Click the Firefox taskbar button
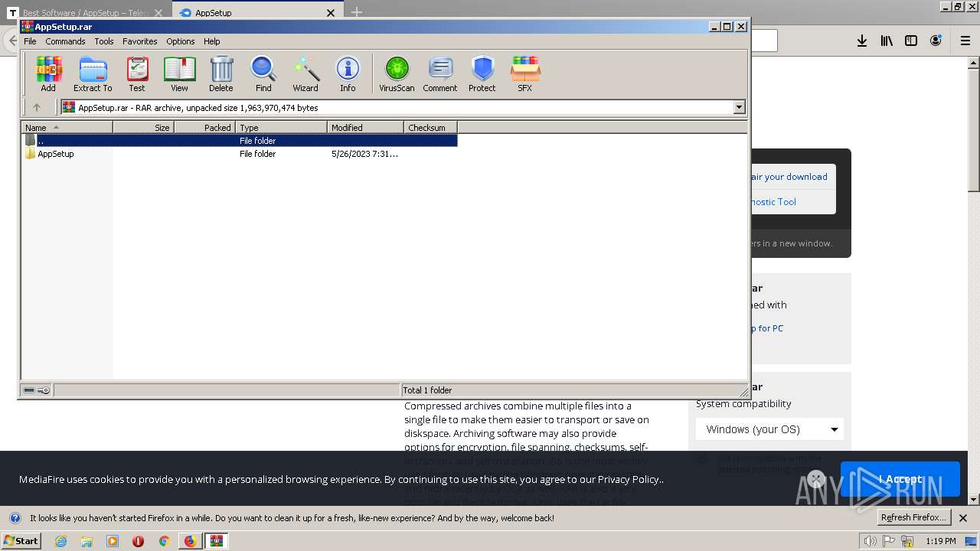 [190, 541]
